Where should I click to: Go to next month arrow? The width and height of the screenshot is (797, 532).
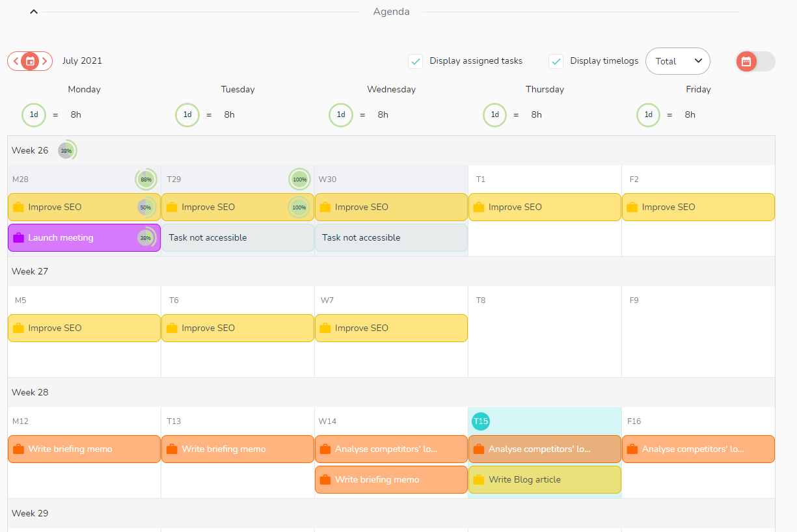44,61
